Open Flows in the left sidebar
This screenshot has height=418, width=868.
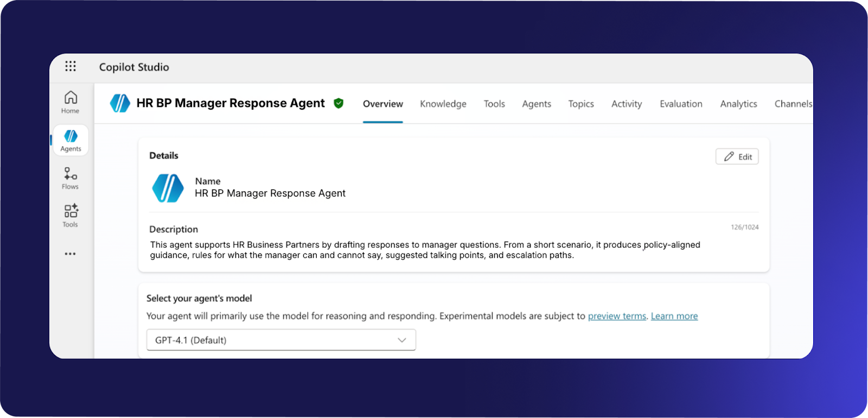click(x=71, y=179)
